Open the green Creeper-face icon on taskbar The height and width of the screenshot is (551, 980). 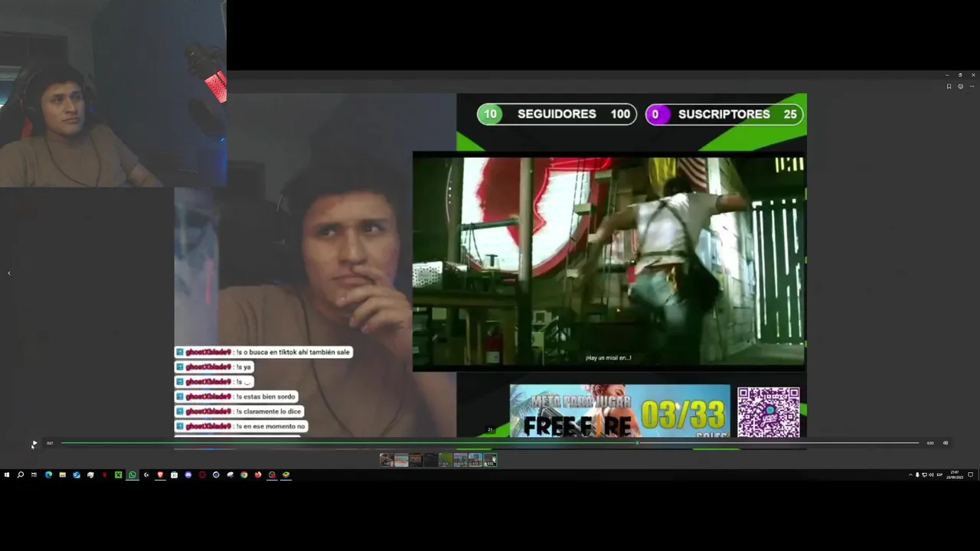(119, 474)
